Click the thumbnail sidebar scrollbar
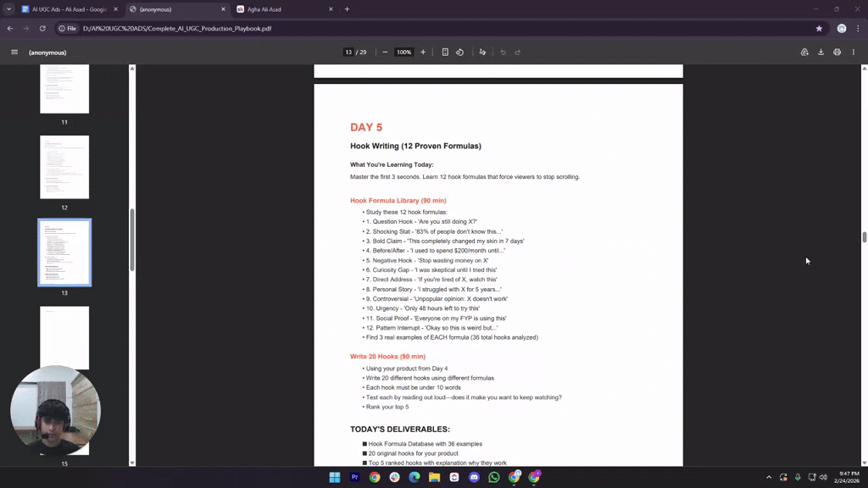868x488 pixels. [x=131, y=240]
